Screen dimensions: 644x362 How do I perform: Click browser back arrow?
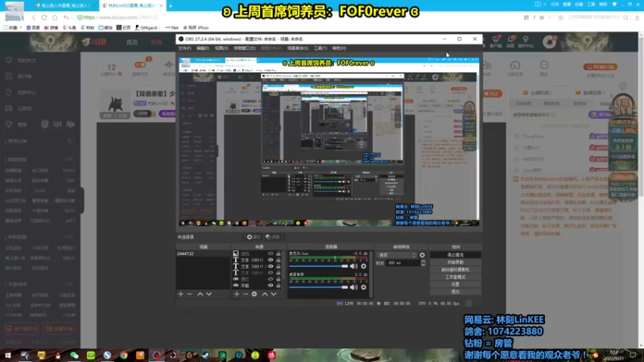click(x=34, y=18)
